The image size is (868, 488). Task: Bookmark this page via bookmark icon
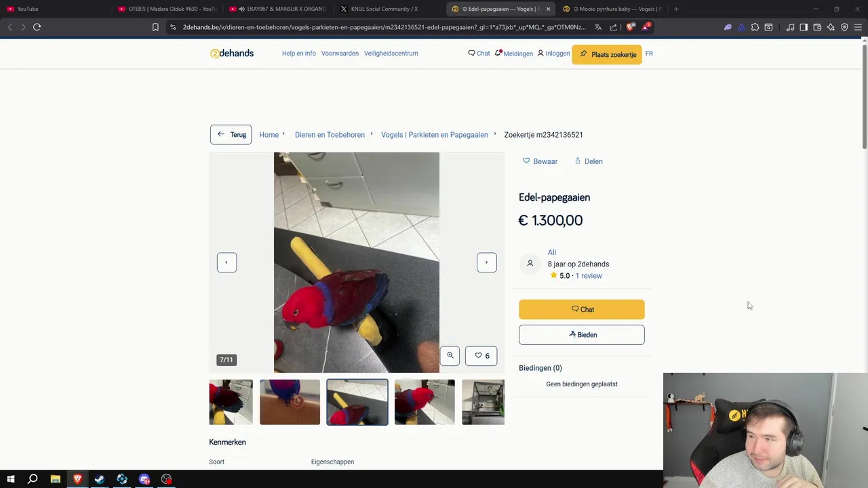tap(155, 27)
